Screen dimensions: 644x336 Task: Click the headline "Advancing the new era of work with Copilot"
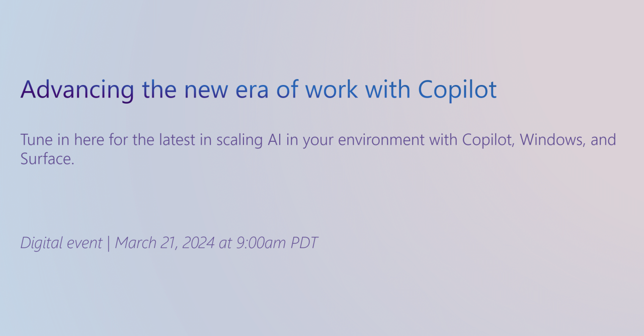point(258,90)
